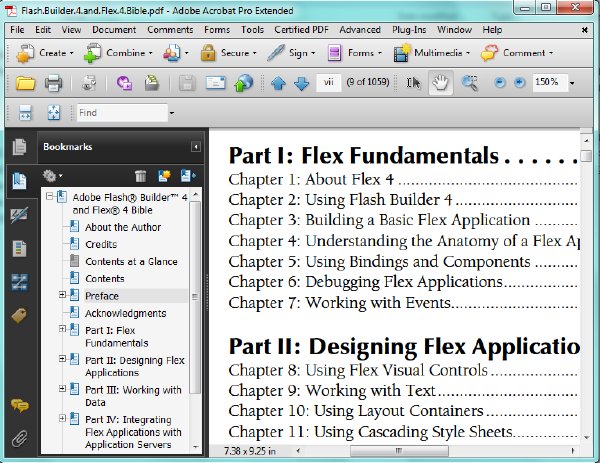600x463 pixels.
Task: Activate the Hand tool
Action: click(440, 82)
